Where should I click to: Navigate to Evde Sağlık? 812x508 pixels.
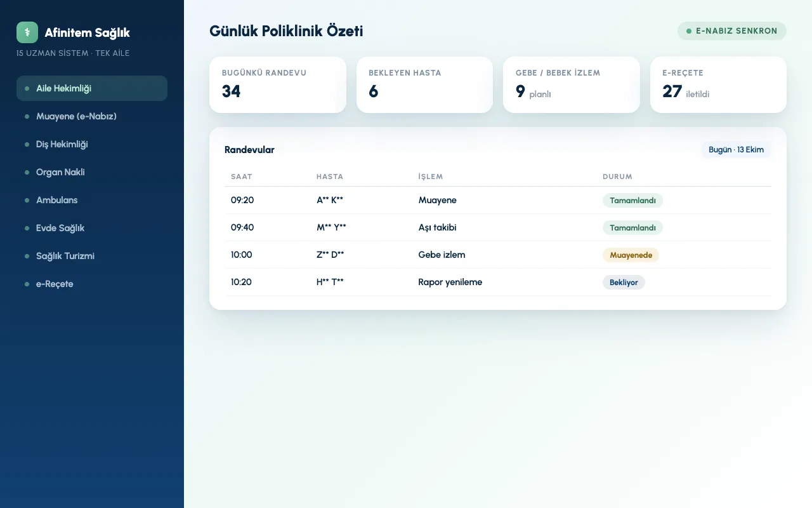[x=92, y=228]
